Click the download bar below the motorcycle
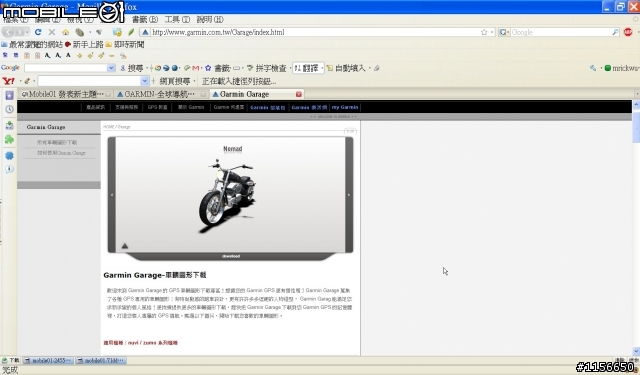Image resolution: width=640 pixels, height=375 pixels. pos(231,256)
